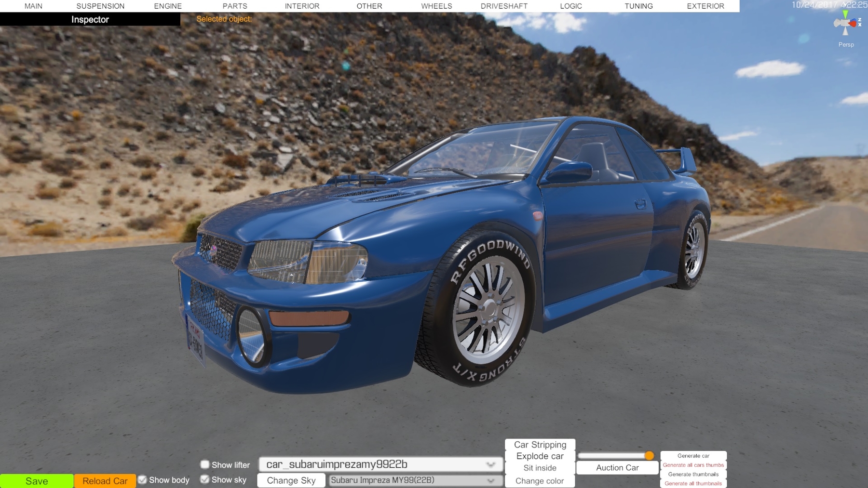Viewport: 868px width, 488px height.
Task: Click the Change Sky button
Action: [x=291, y=480]
